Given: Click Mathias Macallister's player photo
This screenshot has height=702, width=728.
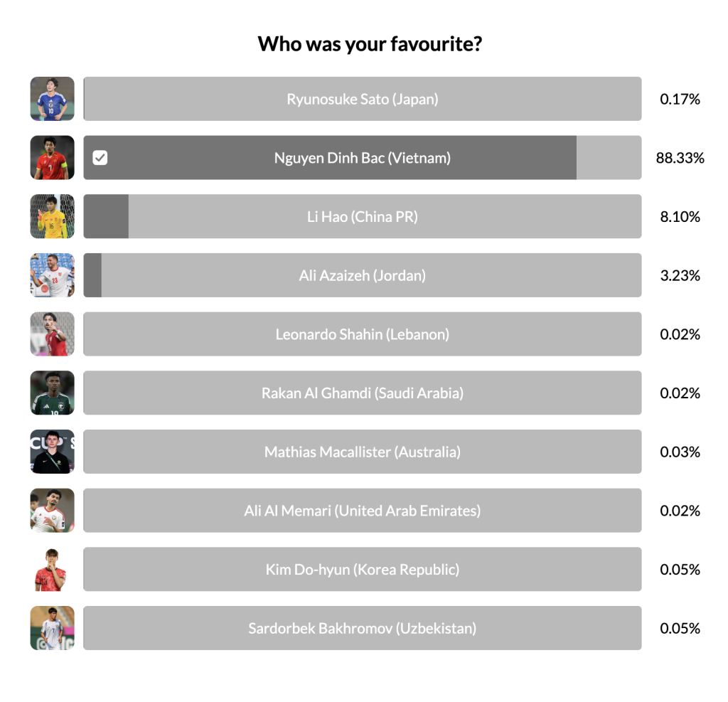Looking at the screenshot, I should [x=52, y=452].
